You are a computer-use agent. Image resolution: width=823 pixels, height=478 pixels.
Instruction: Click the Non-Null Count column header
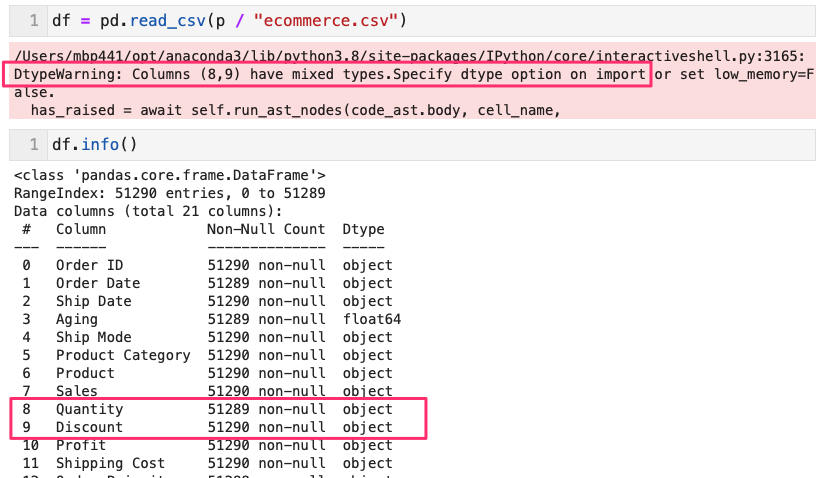(266, 229)
